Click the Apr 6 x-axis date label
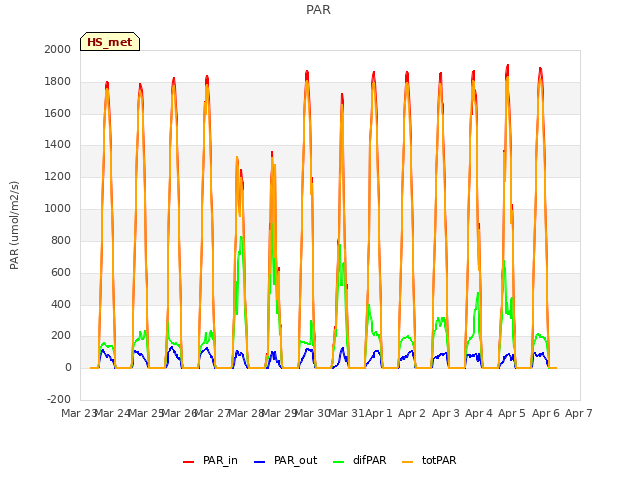The height and width of the screenshot is (480, 640). click(546, 413)
